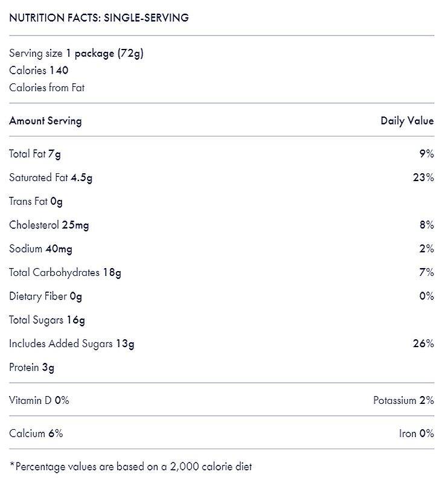The image size is (448, 483).
Task: Click the Calories from Fat line
Action: coord(46,88)
